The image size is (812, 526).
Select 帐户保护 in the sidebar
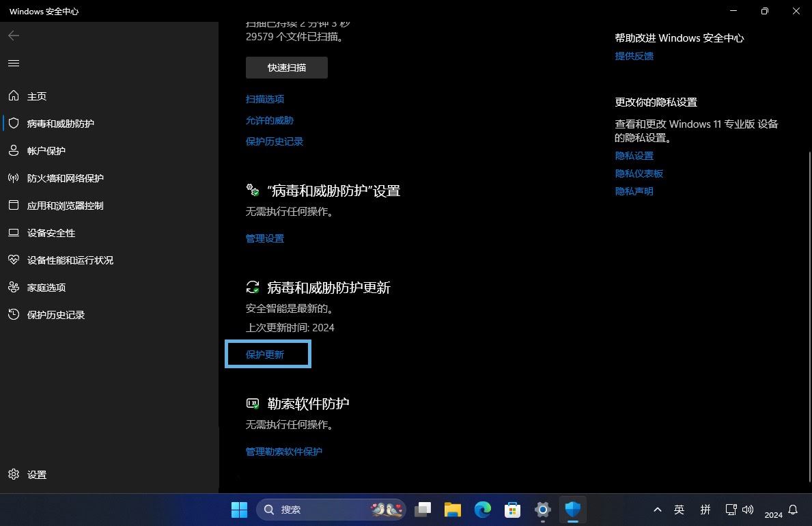tap(46, 151)
